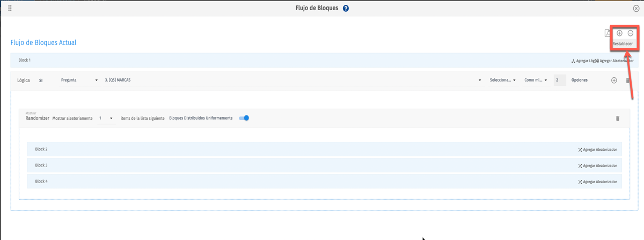The image size is (644, 240).
Task: Click Agregar Aleatorizador on Block 4
Action: tap(597, 182)
